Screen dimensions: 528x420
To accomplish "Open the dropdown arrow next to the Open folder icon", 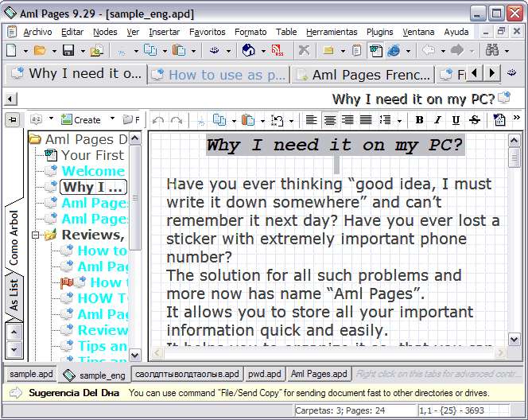I will [x=54, y=51].
